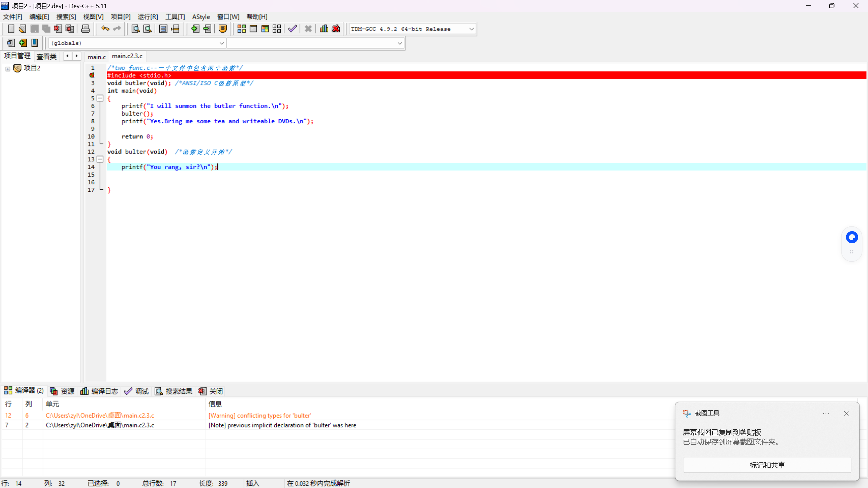Open the TDM-GCC compiler selection dropdown

tap(471, 29)
